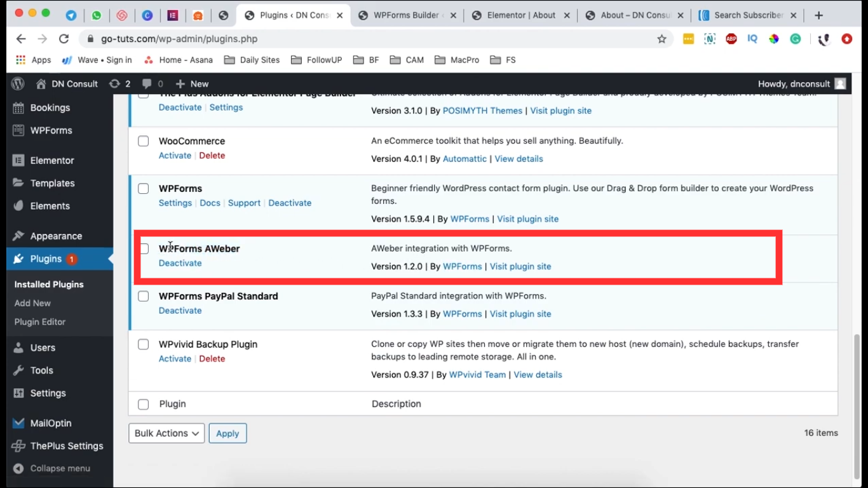Delete the WPvivid Backup Plugin
Screen dimensions: 868x488
tap(212, 359)
